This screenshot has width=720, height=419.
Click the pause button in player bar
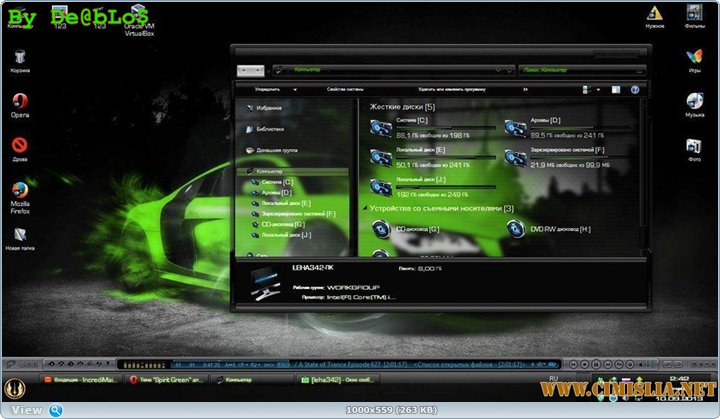(596, 364)
